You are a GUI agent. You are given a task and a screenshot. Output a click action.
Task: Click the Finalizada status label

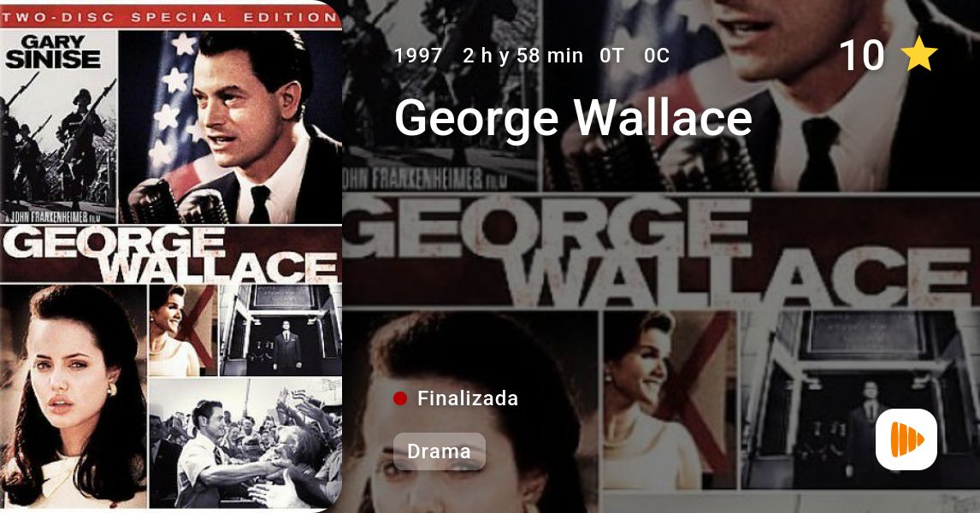468,398
